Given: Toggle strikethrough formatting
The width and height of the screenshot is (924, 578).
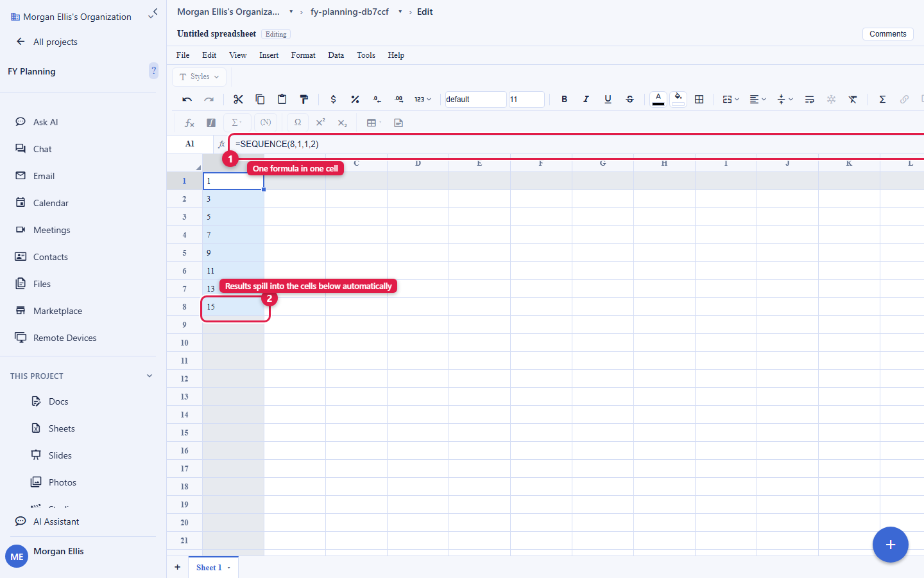Looking at the screenshot, I should coord(629,100).
